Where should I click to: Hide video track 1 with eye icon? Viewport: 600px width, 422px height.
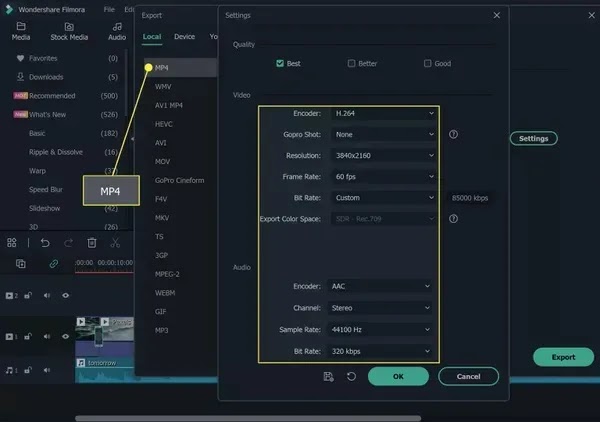pyautogui.click(x=65, y=337)
